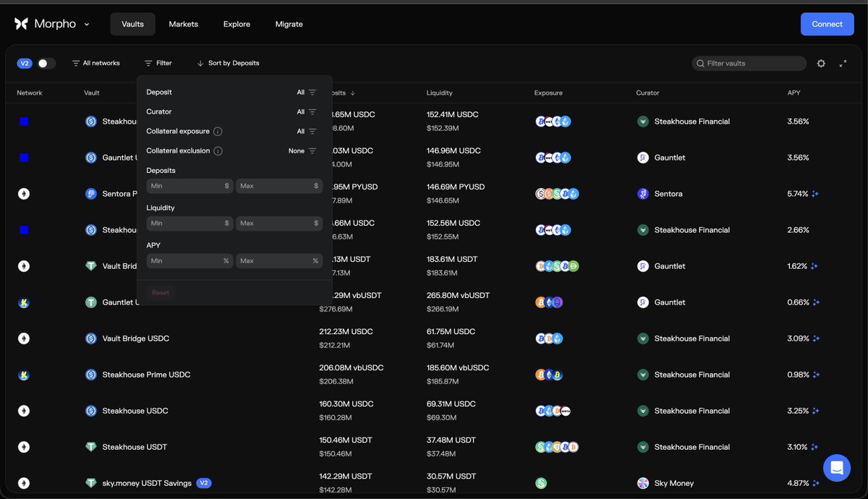Click the 3.25% APY value
Screen dimensions: 868x499
(798, 411)
